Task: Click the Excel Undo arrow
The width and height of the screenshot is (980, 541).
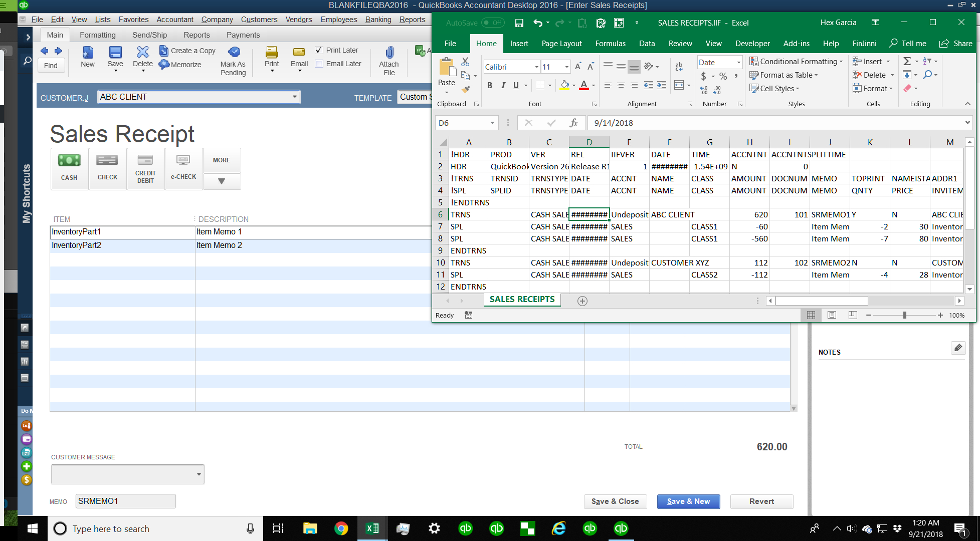Action: [538, 23]
